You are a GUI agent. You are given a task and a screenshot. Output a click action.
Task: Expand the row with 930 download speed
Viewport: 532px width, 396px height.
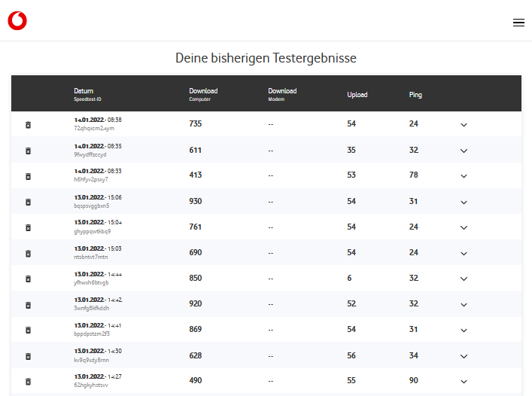(464, 202)
